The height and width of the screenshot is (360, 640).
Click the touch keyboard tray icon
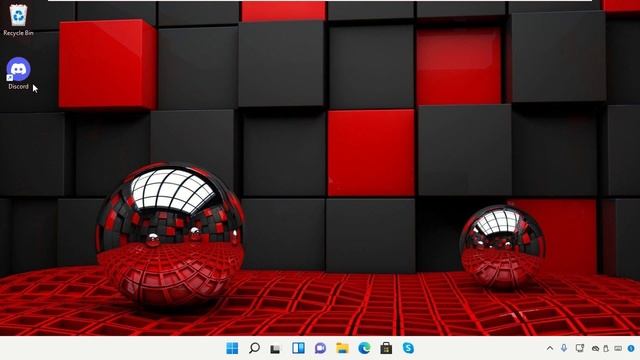click(x=618, y=349)
